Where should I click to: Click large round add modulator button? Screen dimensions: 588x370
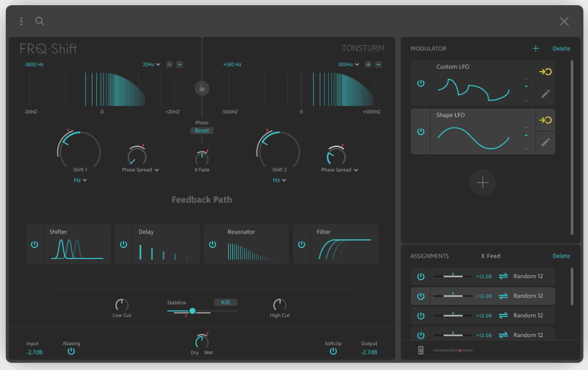483,183
